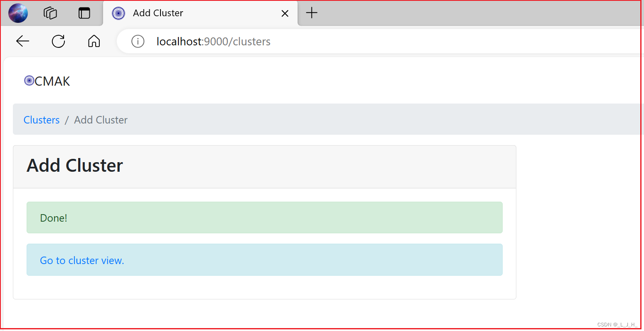644x331 pixels.
Task: Click the CMAK logo icon
Action: [29, 80]
